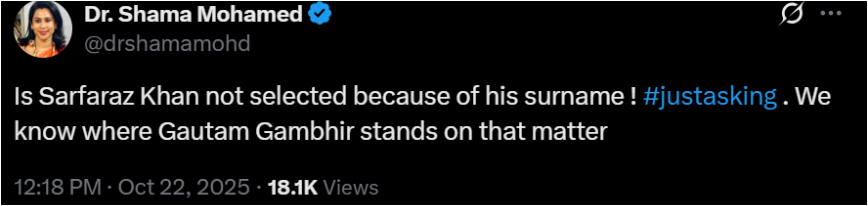Viewport: 868px width, 206px height.
Task: Open the @drshamamohd handle link
Action: (x=167, y=44)
